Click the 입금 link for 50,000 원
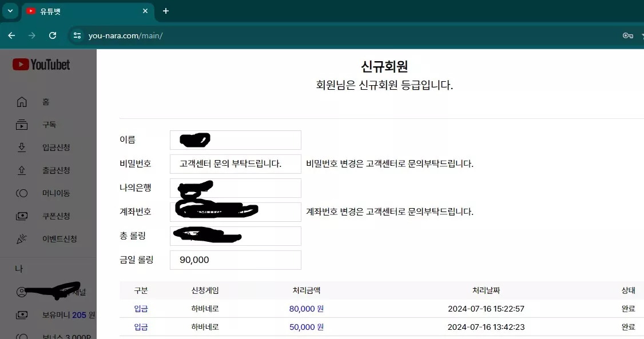Screen dimensions: 644x339 141,327
